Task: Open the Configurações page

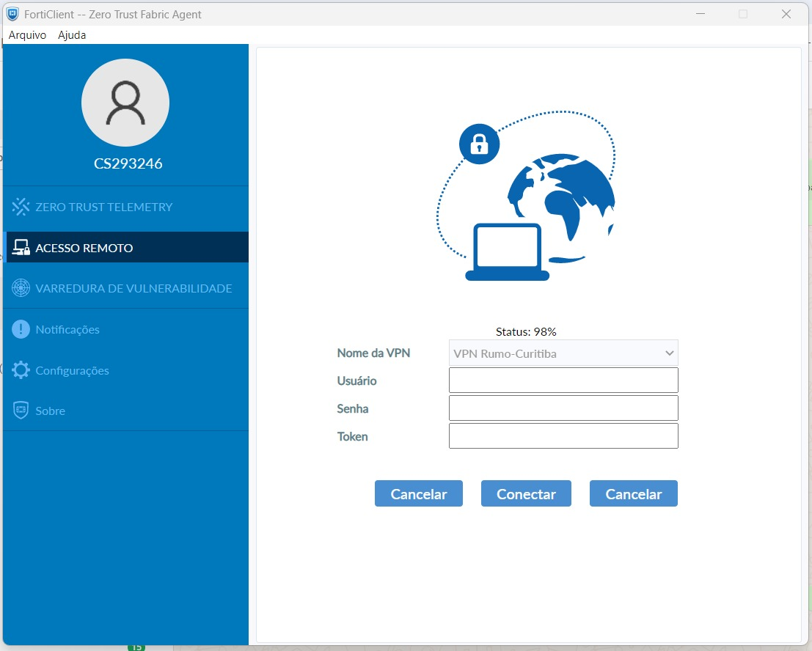Action: click(x=126, y=370)
